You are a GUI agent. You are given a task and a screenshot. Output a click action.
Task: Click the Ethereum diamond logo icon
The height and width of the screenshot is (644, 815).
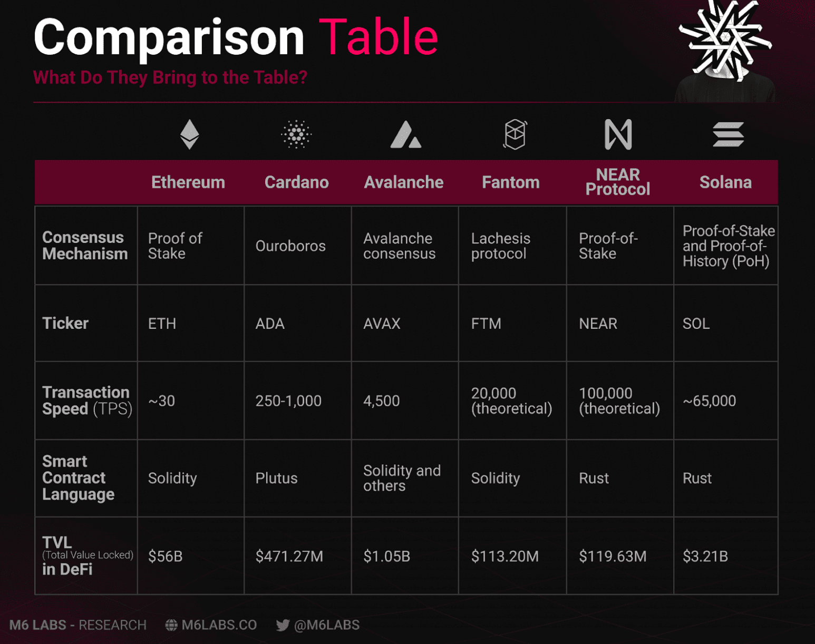tap(189, 134)
